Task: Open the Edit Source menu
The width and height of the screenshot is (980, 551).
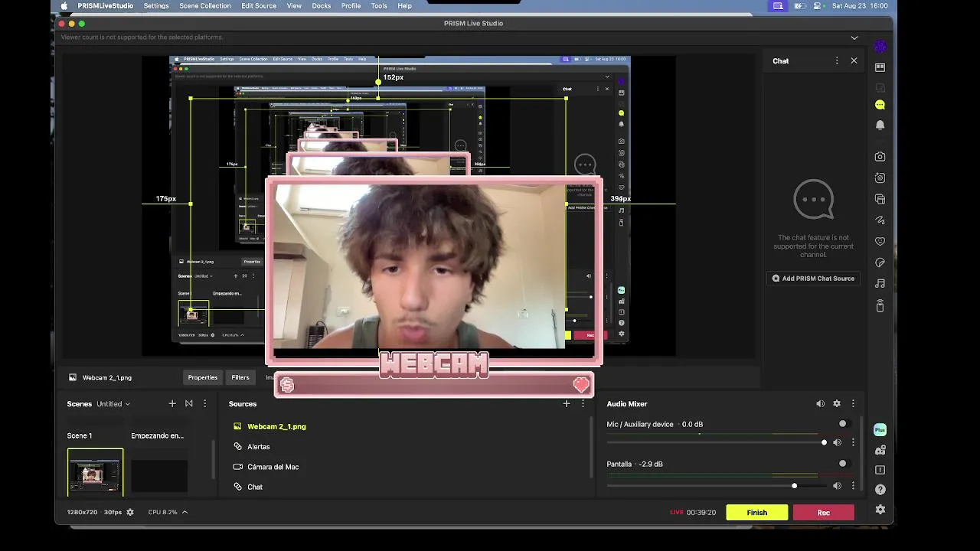Action: click(259, 6)
